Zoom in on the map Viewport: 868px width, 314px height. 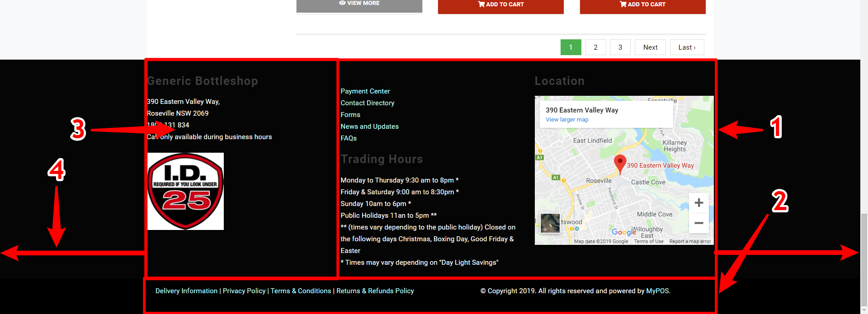click(x=698, y=203)
